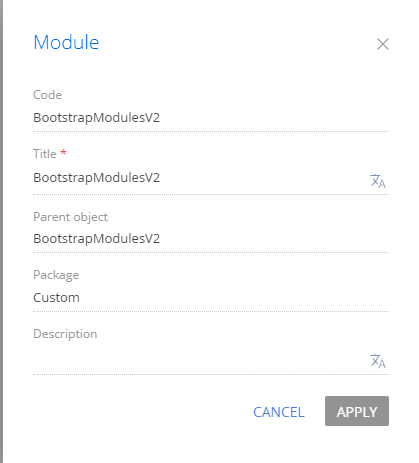This screenshot has height=463, width=419.
Task: Click the gray vertical bar on the left edge
Action: click(1, 231)
